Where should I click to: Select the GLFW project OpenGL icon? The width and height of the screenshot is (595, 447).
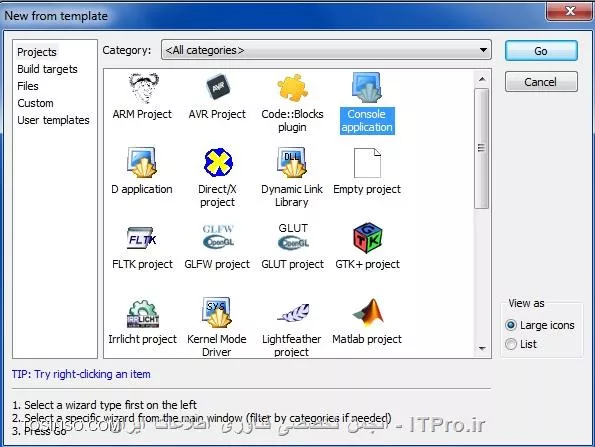click(x=218, y=237)
